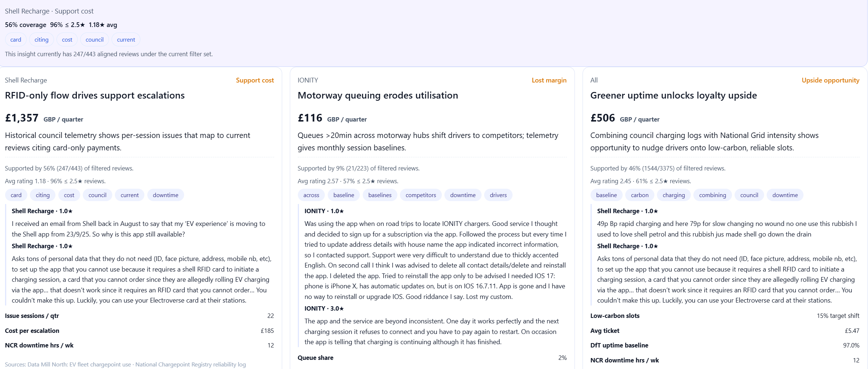
Task: Click the "Lost margin" category label
Action: coord(549,80)
